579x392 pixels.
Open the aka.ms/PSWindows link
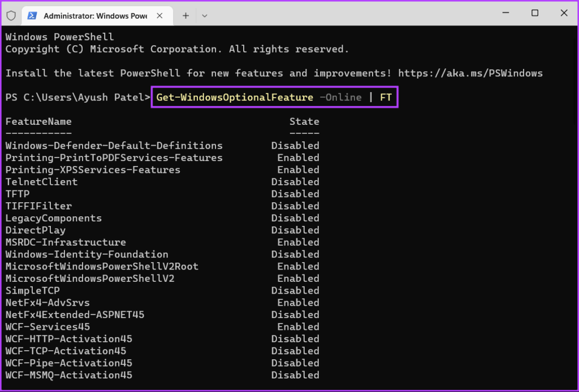(470, 73)
